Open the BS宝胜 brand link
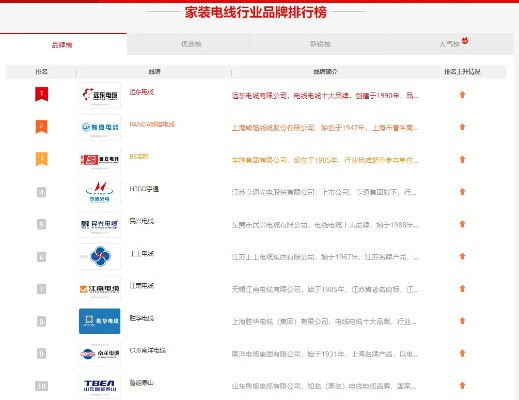The image size is (519, 400). (x=139, y=156)
